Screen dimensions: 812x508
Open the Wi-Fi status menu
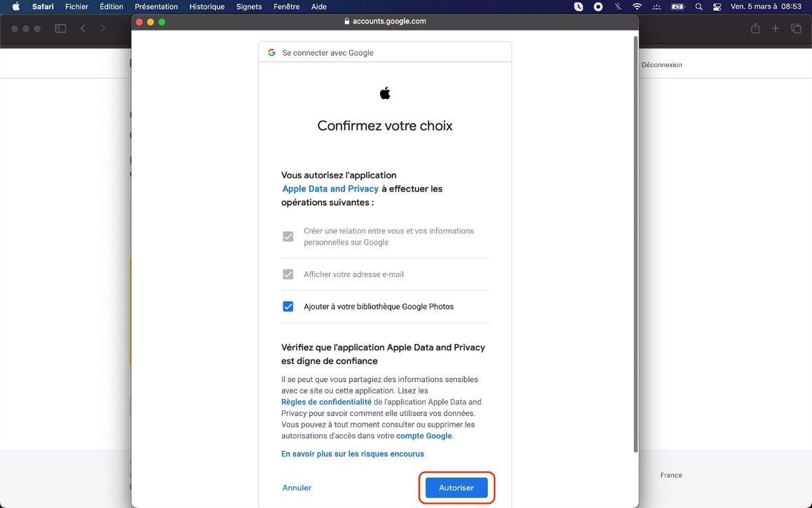click(637, 7)
